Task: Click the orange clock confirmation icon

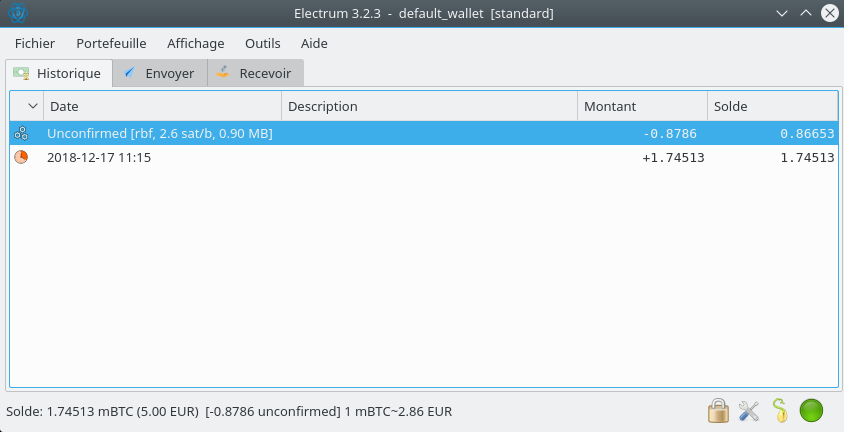Action: click(21, 157)
